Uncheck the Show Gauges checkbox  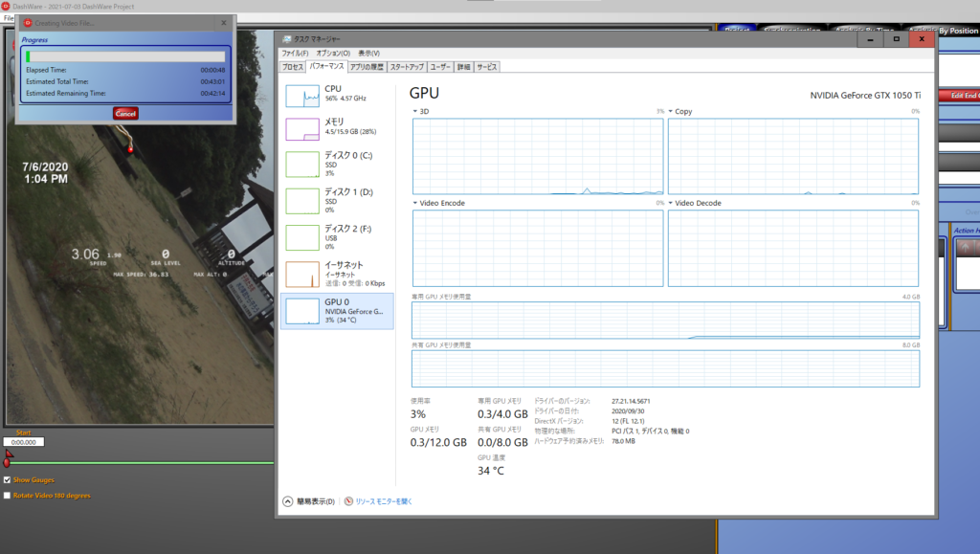click(8, 480)
